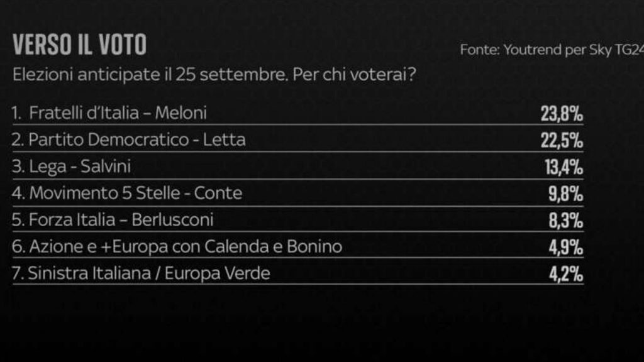Select the Sinistra Italiana / Europa Verde label

[141, 273]
